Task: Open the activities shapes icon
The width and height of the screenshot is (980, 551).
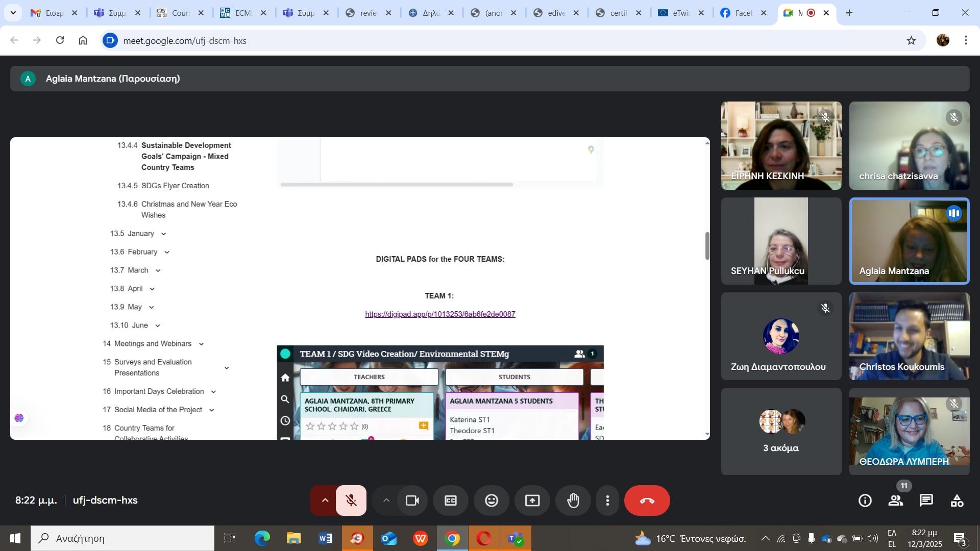Action: pos(957,500)
